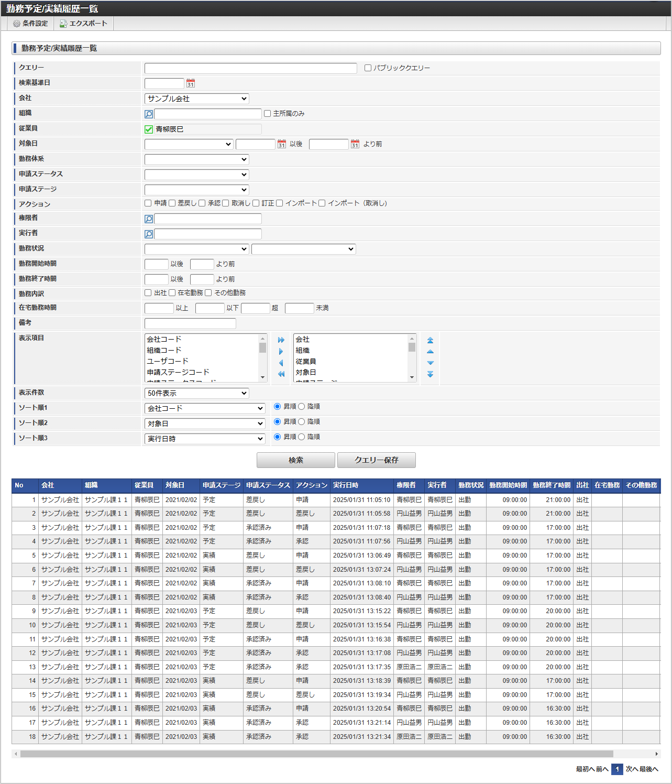Move selected display item to top
672x784 pixels.
(430, 340)
